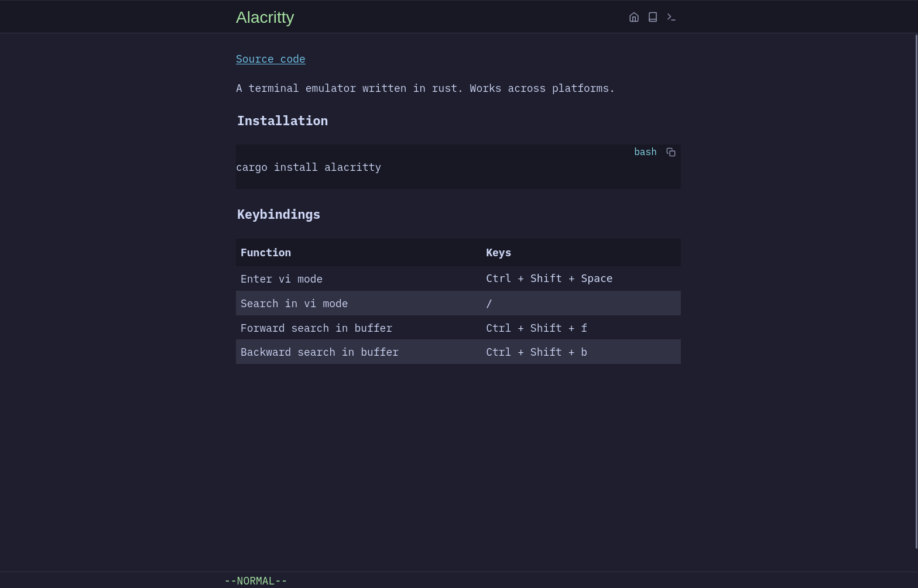Viewport: 918px width, 588px height.
Task: Click the Alacritty page title
Action: click(x=265, y=18)
